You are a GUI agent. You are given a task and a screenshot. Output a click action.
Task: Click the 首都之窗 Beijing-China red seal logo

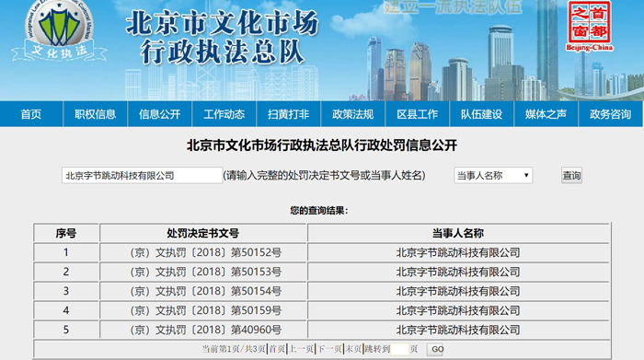[x=590, y=27]
